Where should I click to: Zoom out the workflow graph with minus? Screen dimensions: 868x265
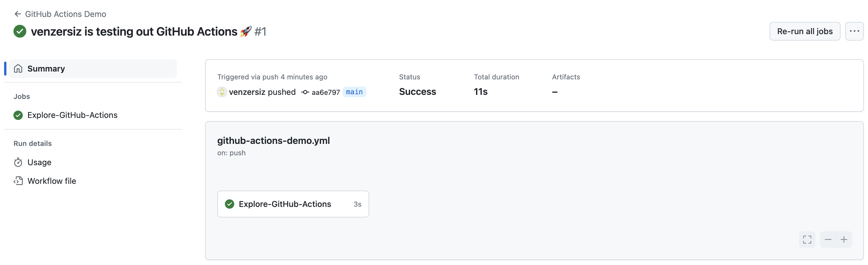pos(828,239)
